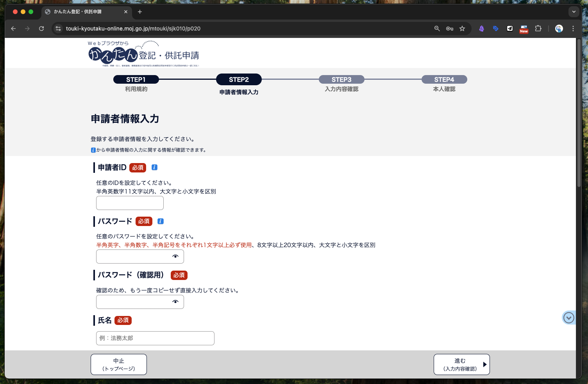Bookmark this page with star icon
Viewport: 588px width, 384px height.
[x=462, y=29]
